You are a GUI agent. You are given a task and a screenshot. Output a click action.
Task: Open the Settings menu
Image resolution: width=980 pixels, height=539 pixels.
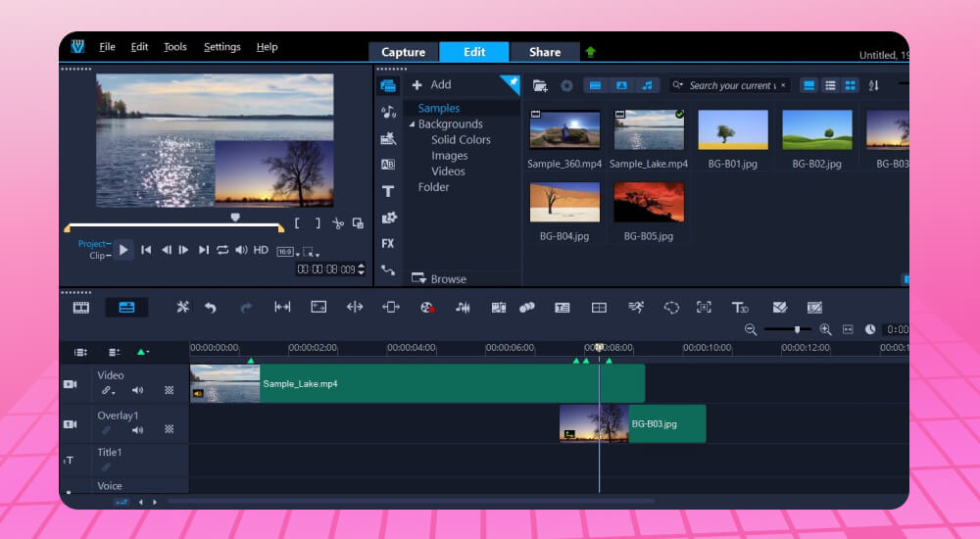[x=221, y=47]
